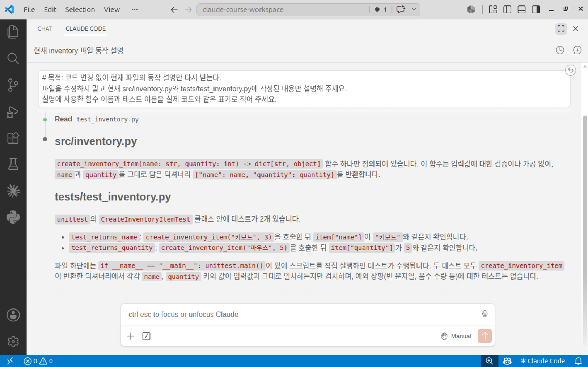The width and height of the screenshot is (588, 367).
Task: Click the claude-course-workspace command center
Action: click(x=283, y=9)
